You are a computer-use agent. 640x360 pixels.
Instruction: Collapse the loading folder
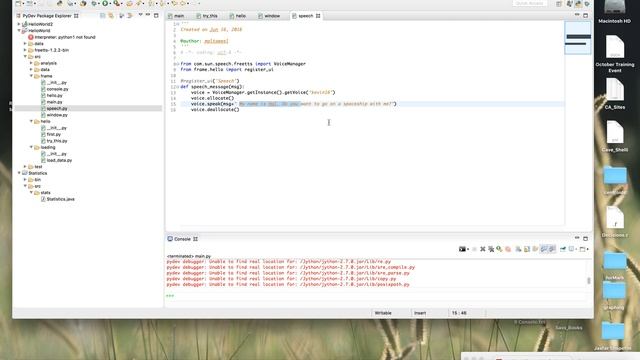tap(31, 147)
